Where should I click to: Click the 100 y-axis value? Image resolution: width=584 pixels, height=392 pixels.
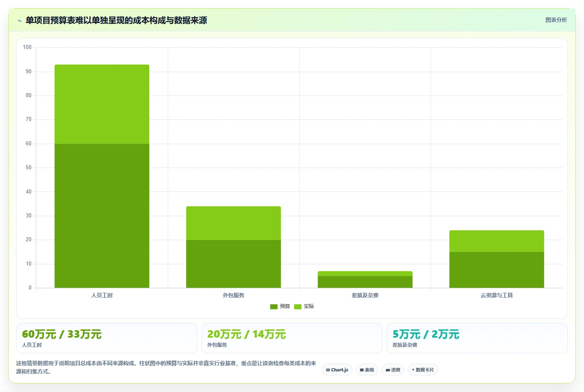pyautogui.click(x=27, y=47)
